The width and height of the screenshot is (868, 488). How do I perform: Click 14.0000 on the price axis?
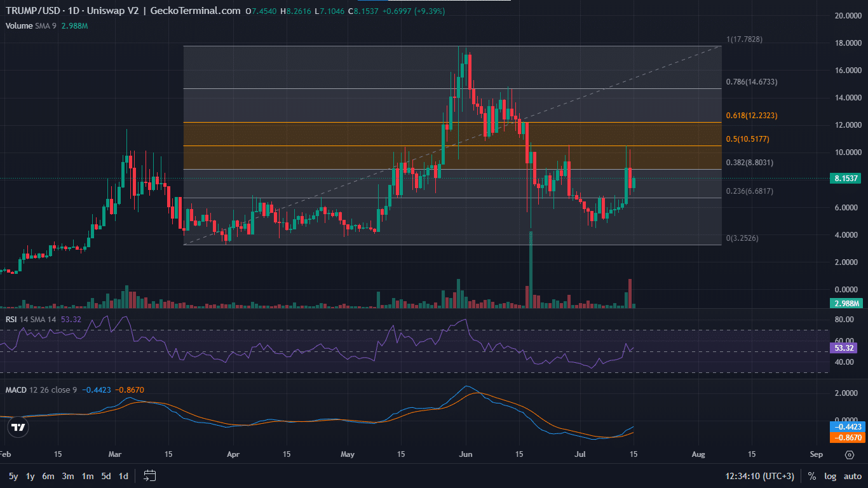(847, 98)
